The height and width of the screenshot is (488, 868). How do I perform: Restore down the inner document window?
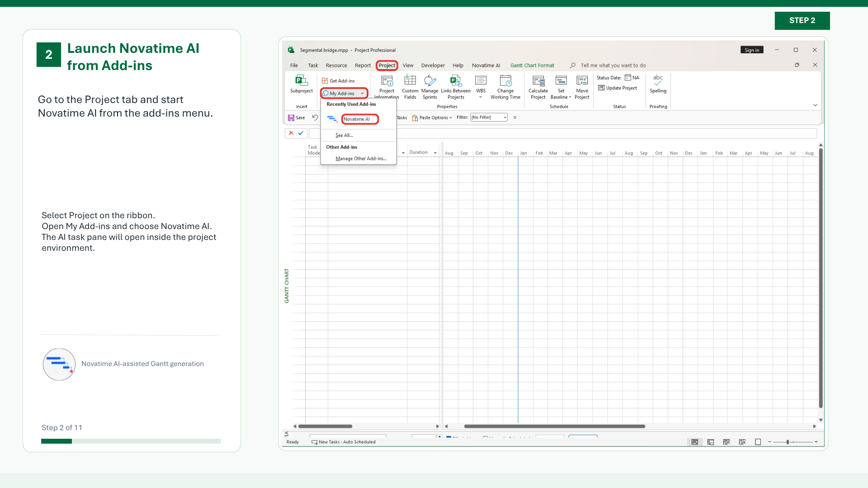click(797, 65)
